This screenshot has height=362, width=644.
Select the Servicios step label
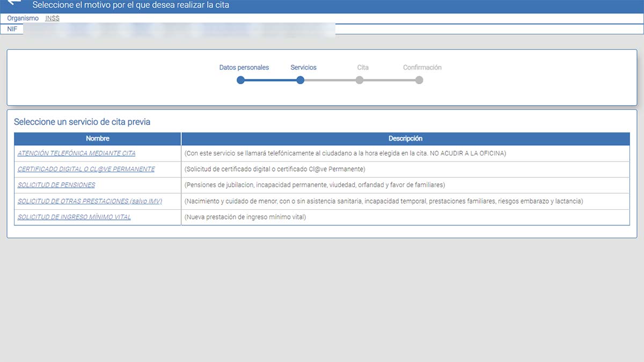[303, 68]
